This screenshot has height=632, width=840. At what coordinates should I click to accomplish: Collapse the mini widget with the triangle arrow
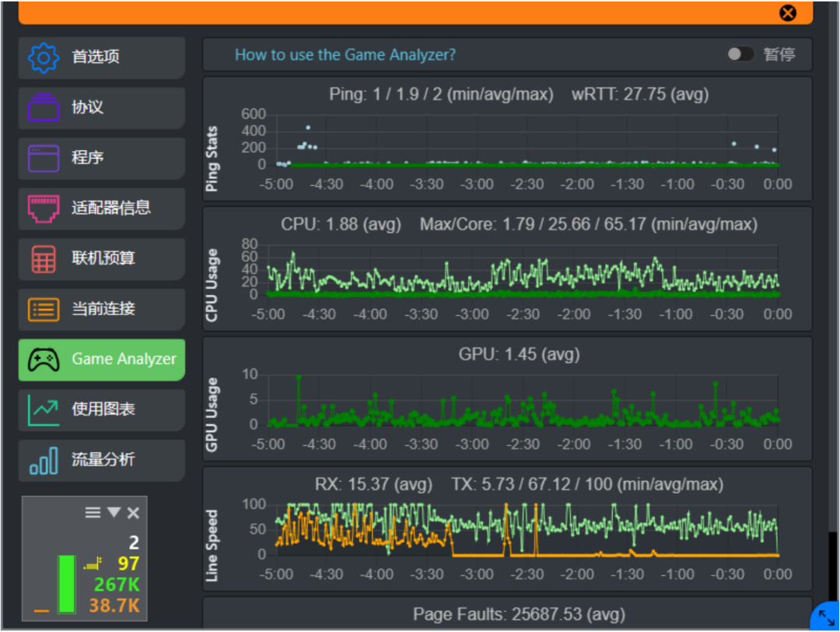114,512
